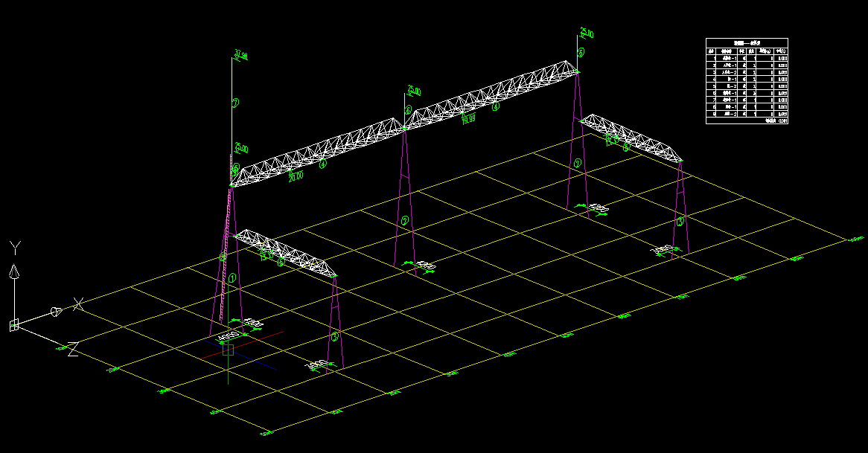The height and width of the screenshot is (453, 868).
Task: Pick the 32.98 elevation label on the mast
Action: click(x=240, y=55)
